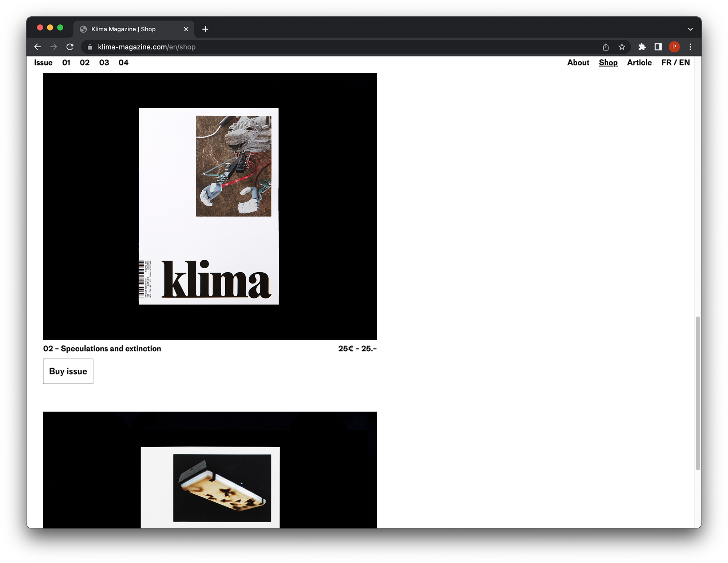728x563 pixels.
Task: Open a new browser tab
Action: point(205,29)
